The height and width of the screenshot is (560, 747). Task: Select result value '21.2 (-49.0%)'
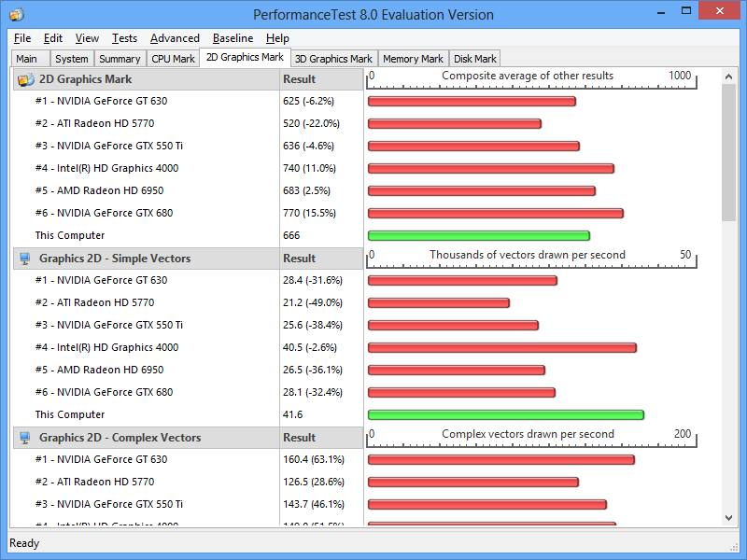point(313,302)
